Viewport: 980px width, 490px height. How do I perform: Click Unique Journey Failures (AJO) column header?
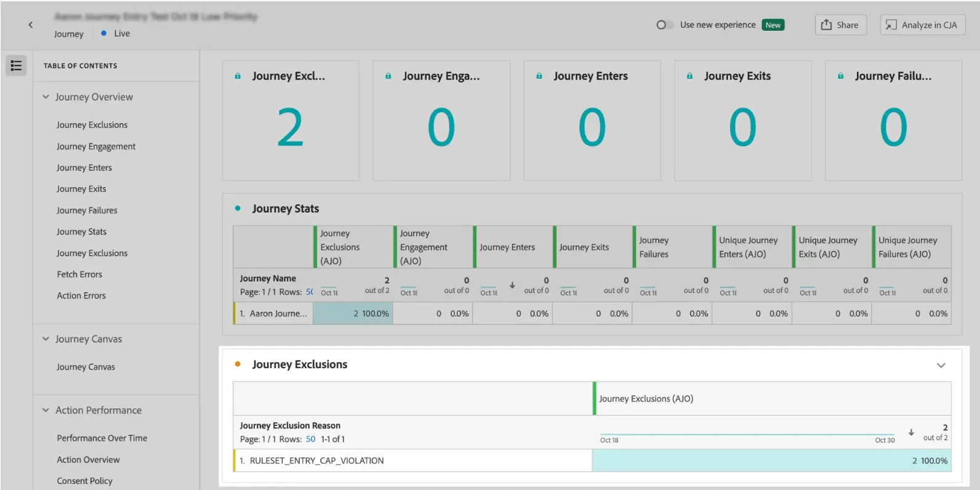(912, 247)
